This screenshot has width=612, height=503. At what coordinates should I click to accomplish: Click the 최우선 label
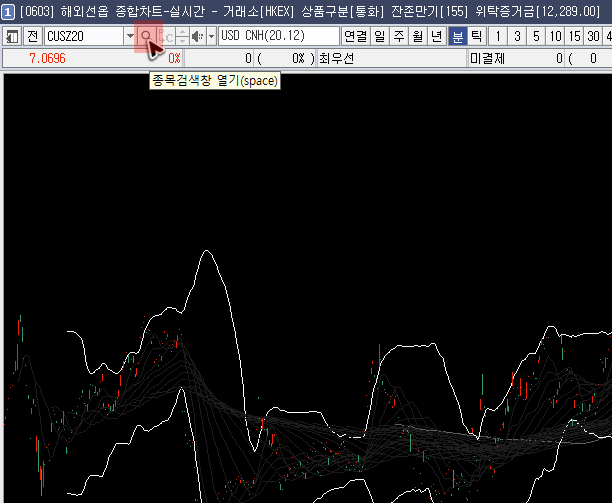pyautogui.click(x=336, y=59)
